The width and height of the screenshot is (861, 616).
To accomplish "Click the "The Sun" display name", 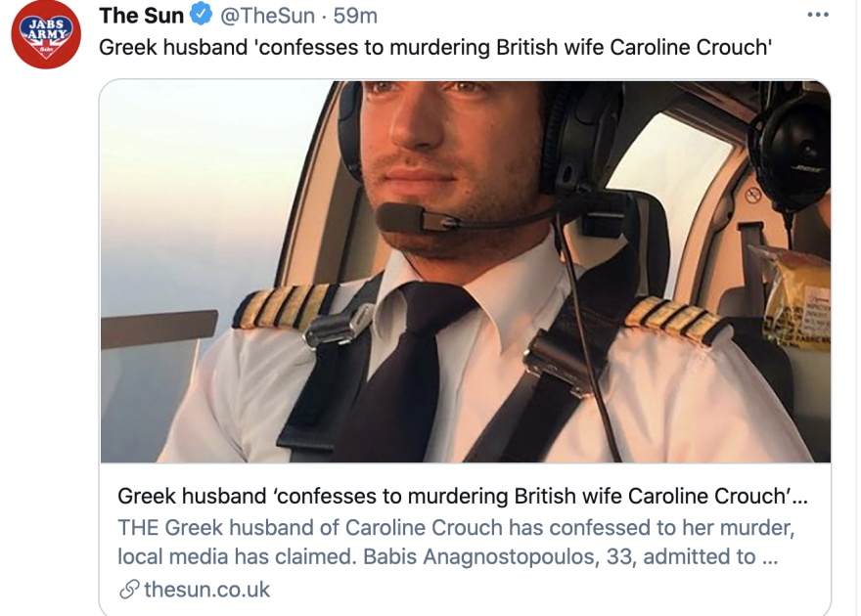I will [x=141, y=16].
